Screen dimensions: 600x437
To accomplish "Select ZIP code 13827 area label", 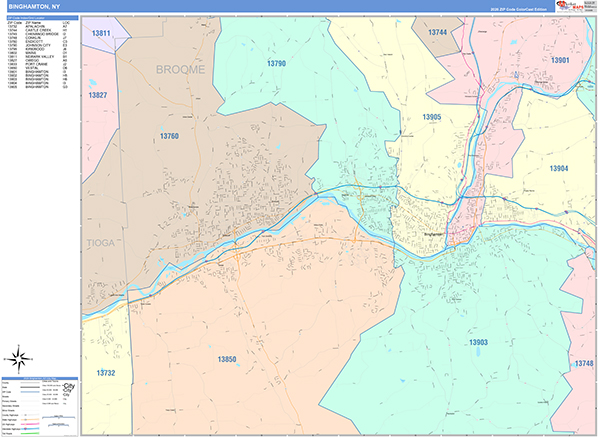I will (x=97, y=95).
